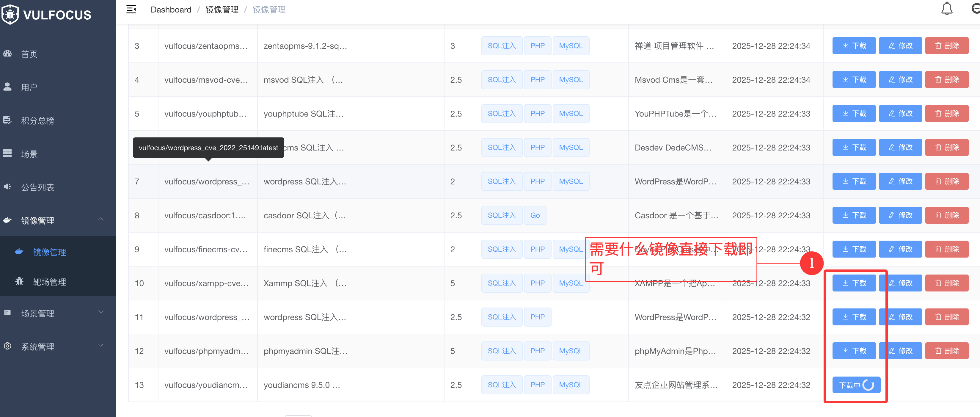Delete the msvod image in row 4
Viewport: 980px width, 417px height.
click(946, 79)
